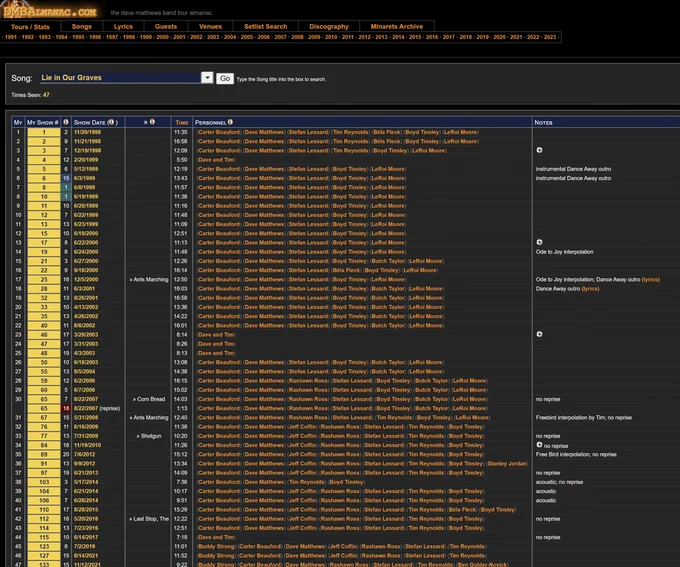Go to the 2015 tour year link
680x567 pixels.
pos(415,37)
